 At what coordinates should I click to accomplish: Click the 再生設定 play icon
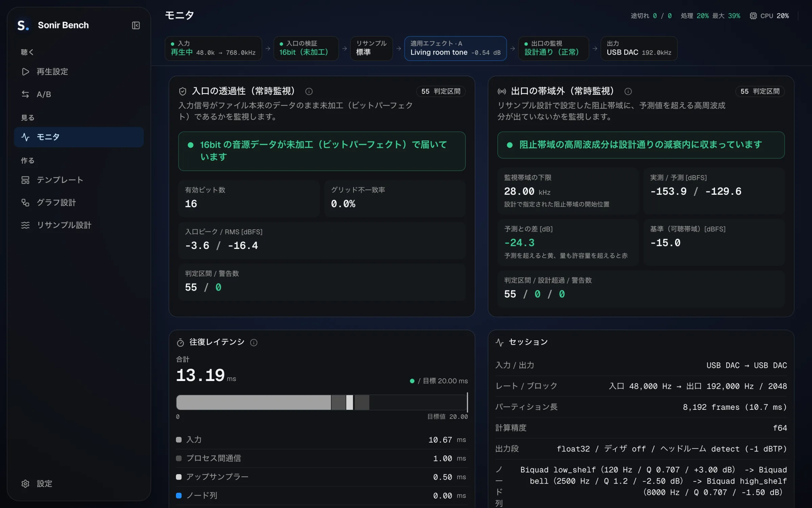point(25,72)
